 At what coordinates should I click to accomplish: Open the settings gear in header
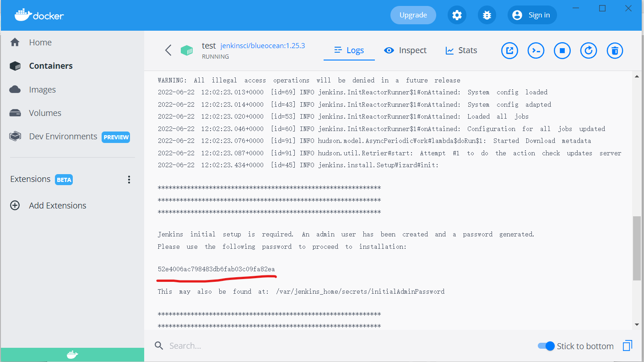(x=457, y=15)
